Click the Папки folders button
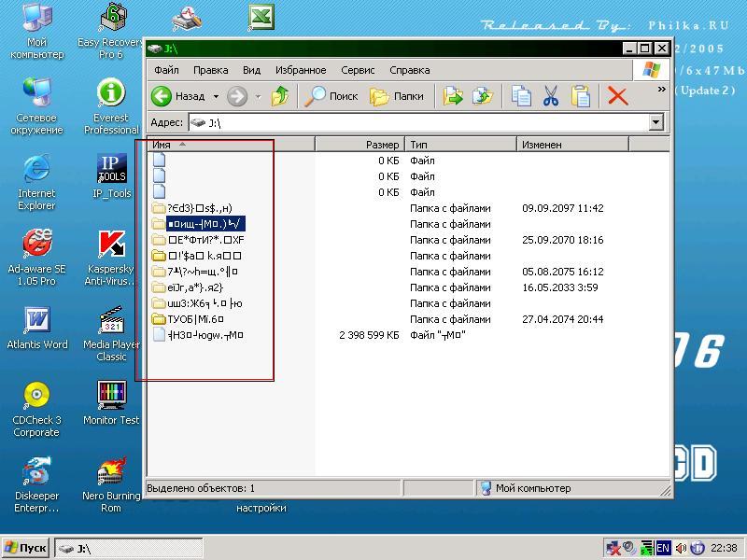Screen dimensions: 747x560 point(397,96)
